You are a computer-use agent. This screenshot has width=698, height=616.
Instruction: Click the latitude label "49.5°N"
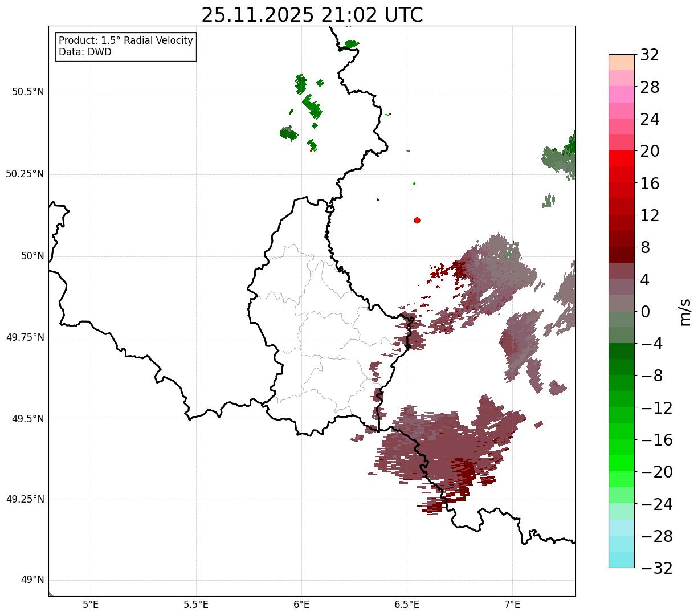tap(27, 419)
